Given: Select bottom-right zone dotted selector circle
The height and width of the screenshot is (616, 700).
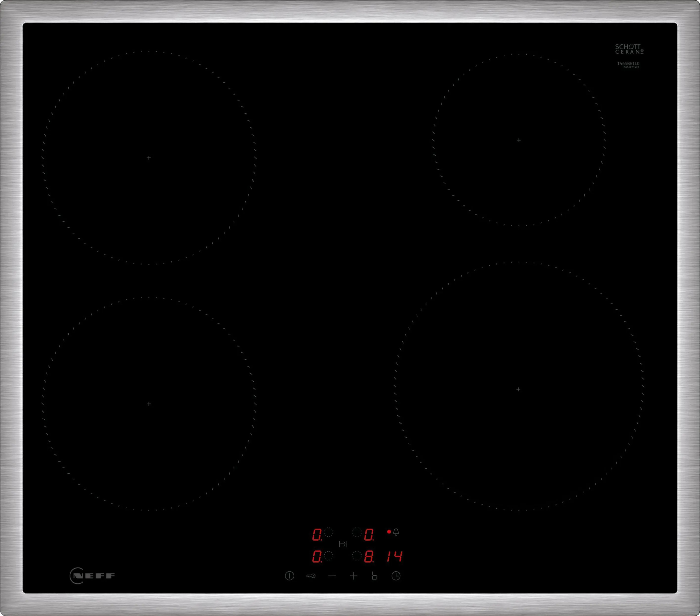Looking at the screenshot, I should [x=357, y=556].
